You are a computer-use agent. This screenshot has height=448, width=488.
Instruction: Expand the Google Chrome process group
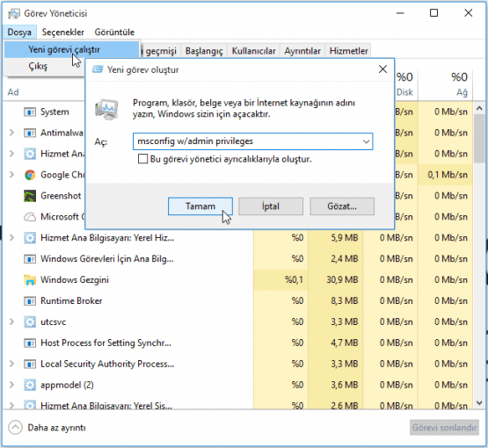11,175
